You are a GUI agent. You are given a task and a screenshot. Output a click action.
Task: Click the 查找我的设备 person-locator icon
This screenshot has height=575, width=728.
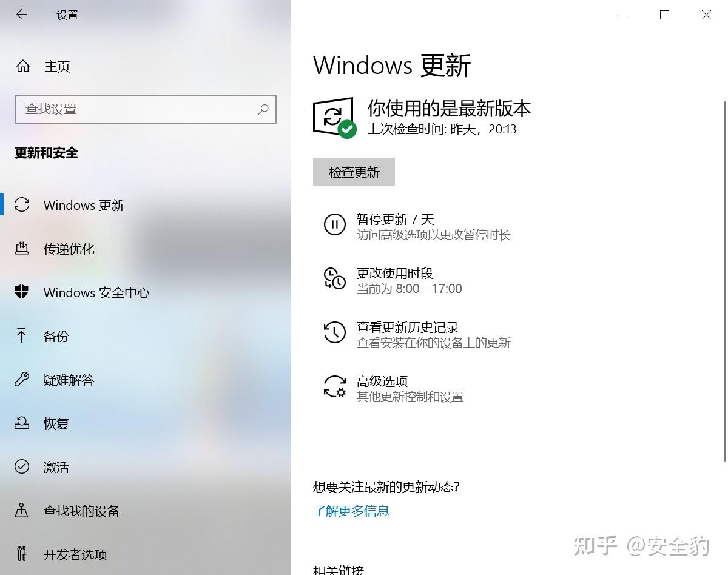point(22,510)
